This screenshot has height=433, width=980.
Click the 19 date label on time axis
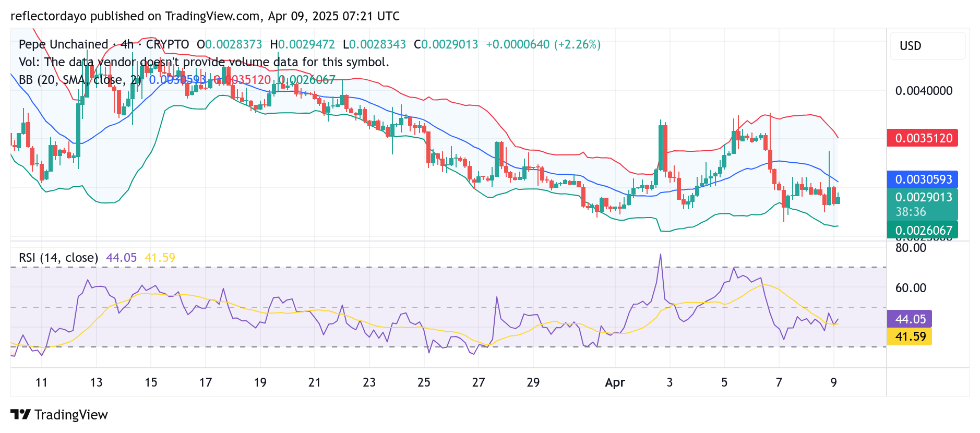260,382
